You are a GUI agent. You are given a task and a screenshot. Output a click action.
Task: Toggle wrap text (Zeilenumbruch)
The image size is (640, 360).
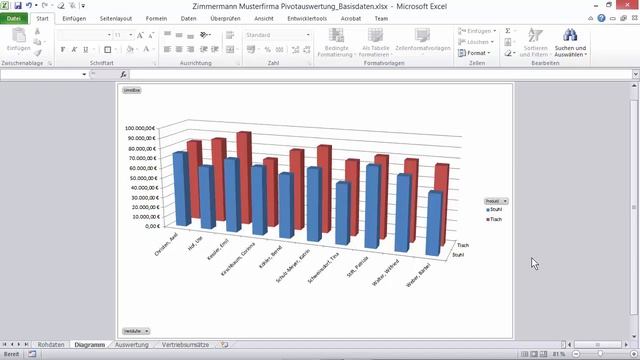click(230, 36)
